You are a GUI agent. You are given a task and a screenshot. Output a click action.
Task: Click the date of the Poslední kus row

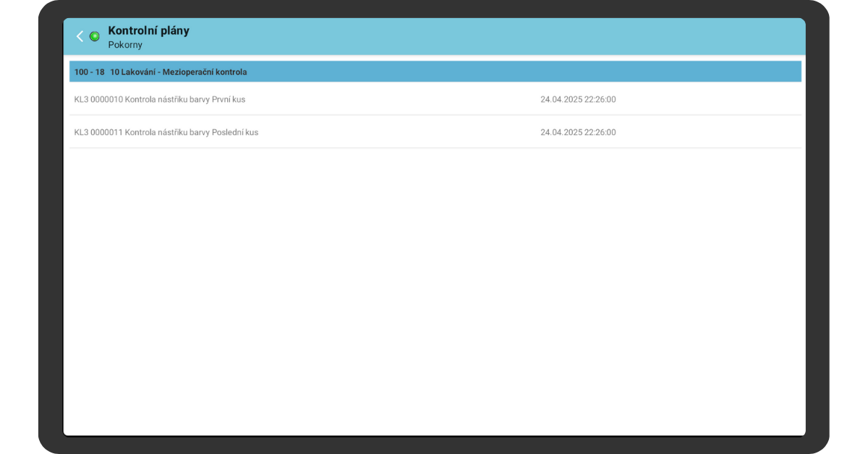coord(561,132)
